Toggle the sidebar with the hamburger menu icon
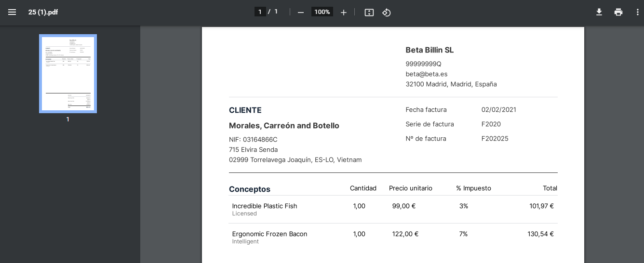 click(12, 12)
